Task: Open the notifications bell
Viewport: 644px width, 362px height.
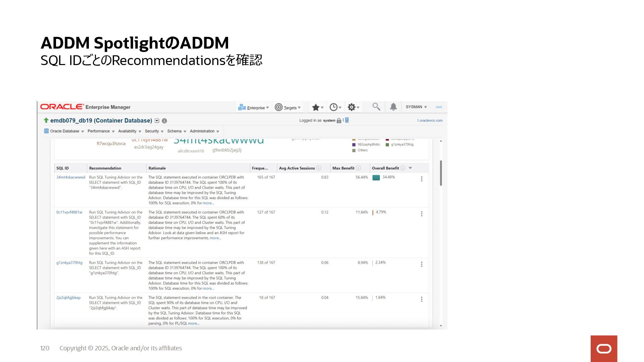Action: coord(393,107)
